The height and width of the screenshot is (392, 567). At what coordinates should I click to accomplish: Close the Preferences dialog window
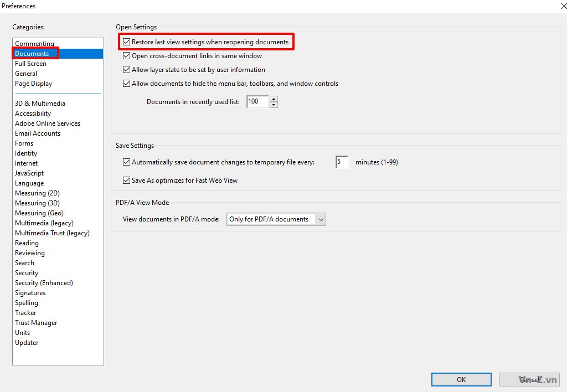pos(560,6)
